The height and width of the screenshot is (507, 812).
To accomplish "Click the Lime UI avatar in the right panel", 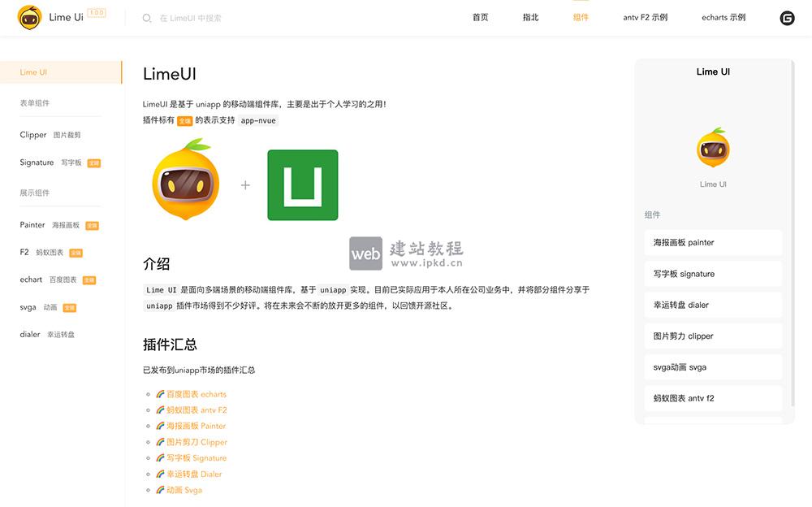I will (713, 149).
